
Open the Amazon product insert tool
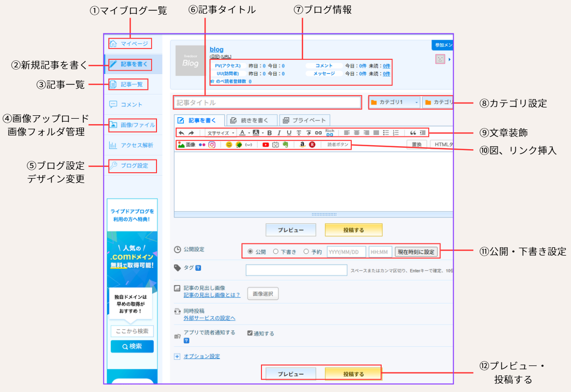coord(303,145)
